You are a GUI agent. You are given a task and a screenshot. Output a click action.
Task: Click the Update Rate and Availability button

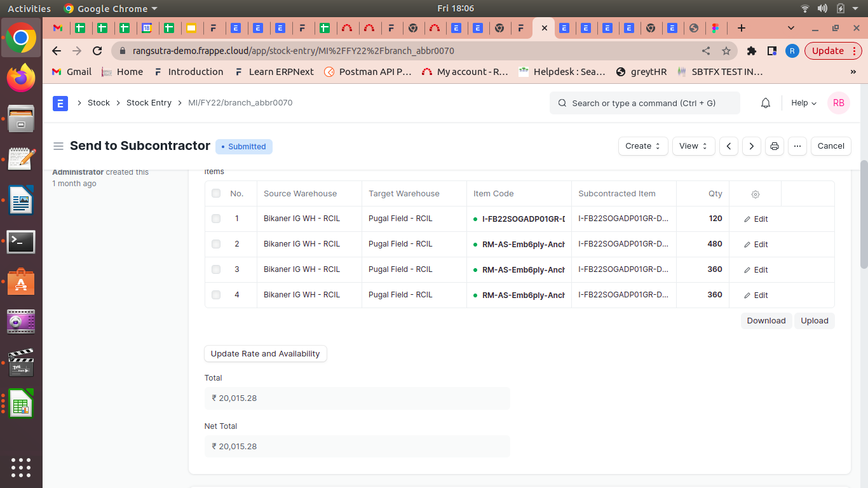coord(265,353)
